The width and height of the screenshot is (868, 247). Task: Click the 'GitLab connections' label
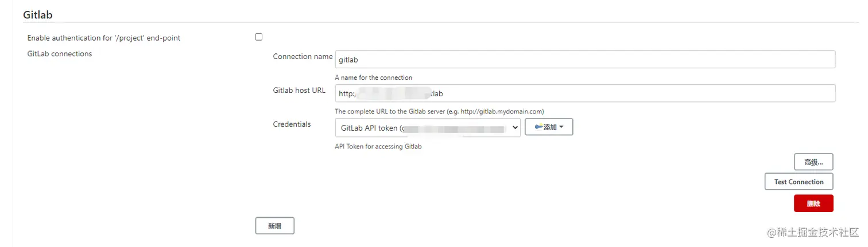tap(60, 54)
